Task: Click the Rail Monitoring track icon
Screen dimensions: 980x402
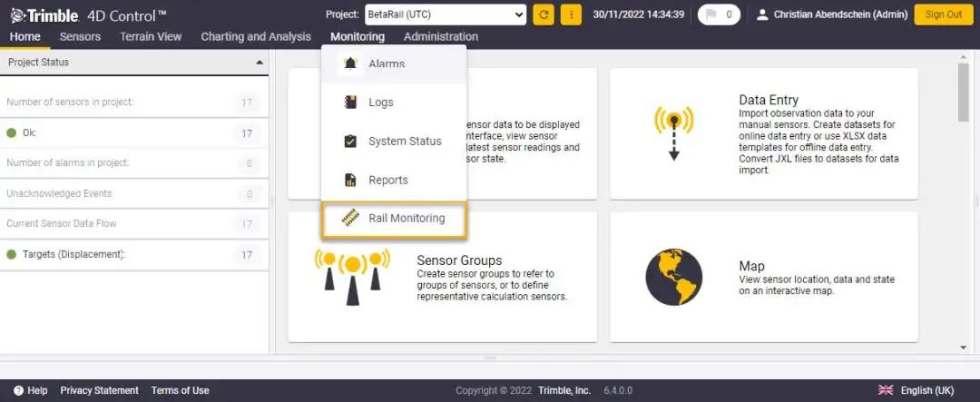Action: point(350,218)
